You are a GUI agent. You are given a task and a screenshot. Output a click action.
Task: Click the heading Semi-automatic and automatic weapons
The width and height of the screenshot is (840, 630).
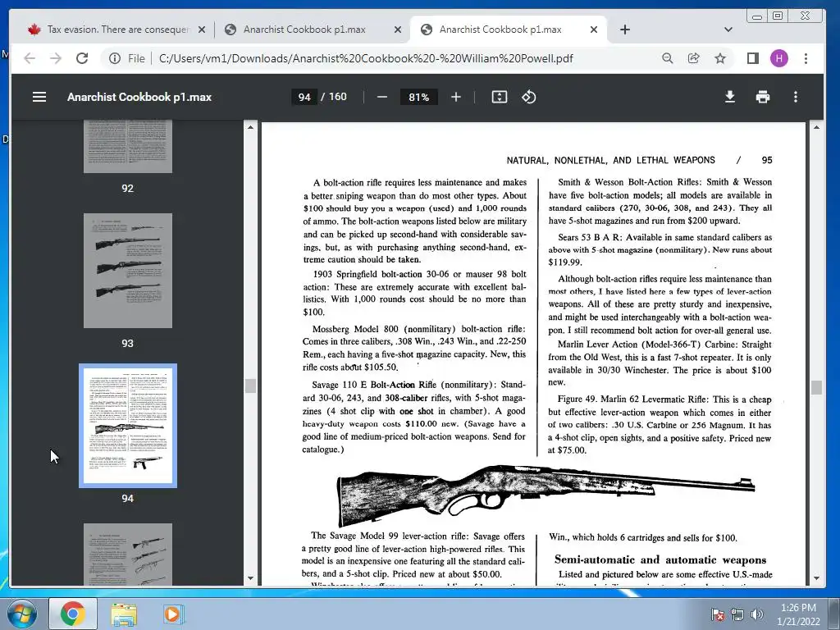click(660, 559)
